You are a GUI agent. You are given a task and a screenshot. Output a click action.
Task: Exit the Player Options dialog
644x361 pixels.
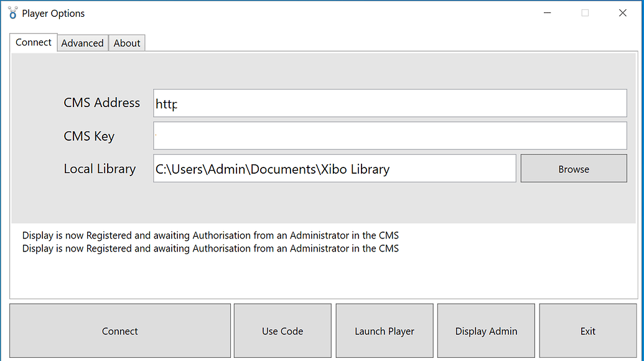(588, 331)
